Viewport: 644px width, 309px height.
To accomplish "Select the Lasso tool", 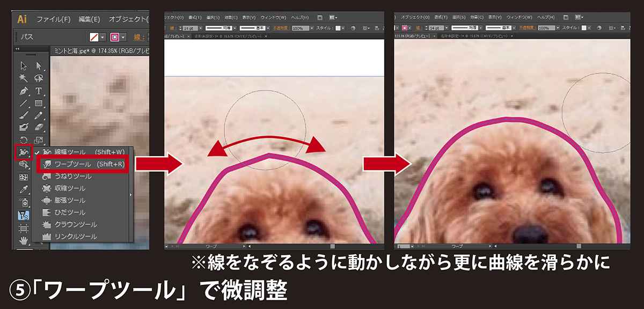I will [x=39, y=78].
